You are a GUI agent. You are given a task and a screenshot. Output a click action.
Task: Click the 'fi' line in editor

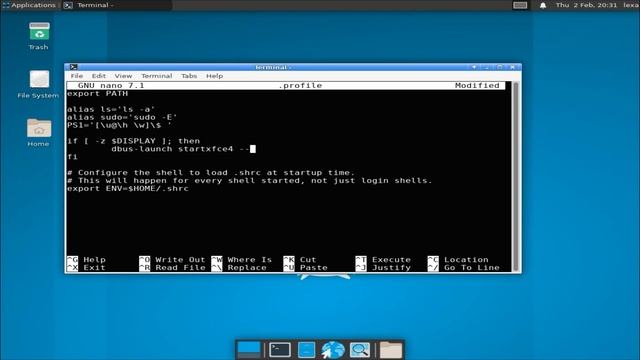tap(72, 157)
